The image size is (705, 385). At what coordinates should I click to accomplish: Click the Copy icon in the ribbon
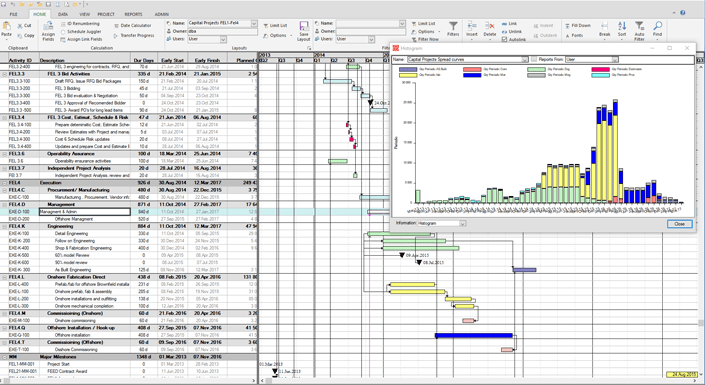(x=20, y=35)
